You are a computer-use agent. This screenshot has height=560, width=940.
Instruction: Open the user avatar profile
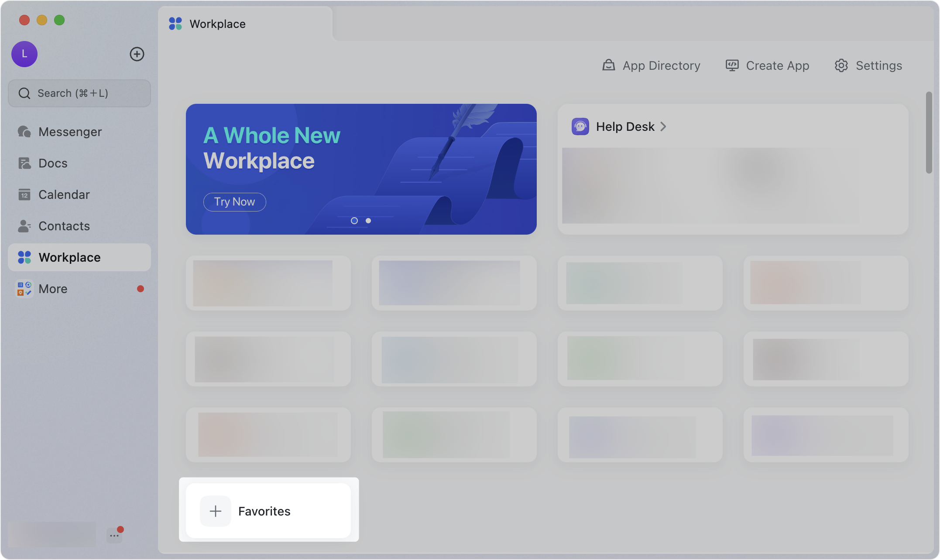(24, 54)
